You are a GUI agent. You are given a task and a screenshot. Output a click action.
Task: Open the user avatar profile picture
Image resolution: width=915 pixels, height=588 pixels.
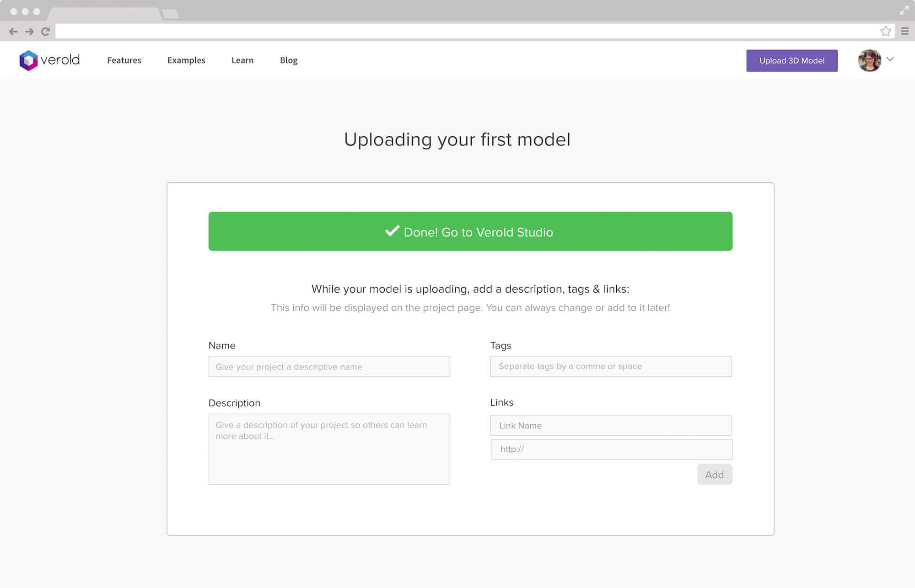[869, 60]
